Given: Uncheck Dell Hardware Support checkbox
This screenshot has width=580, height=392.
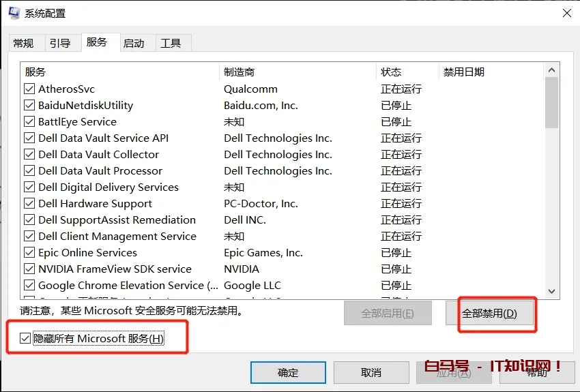Looking at the screenshot, I should coord(29,204).
